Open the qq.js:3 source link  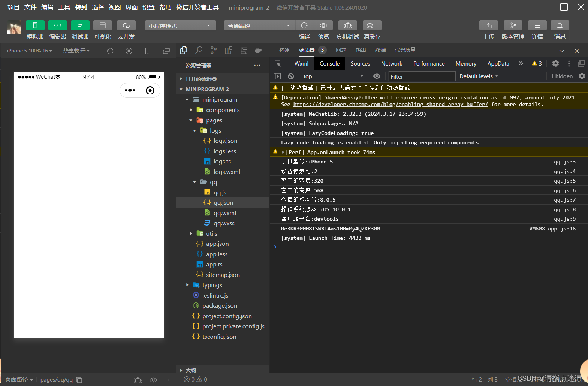565,162
